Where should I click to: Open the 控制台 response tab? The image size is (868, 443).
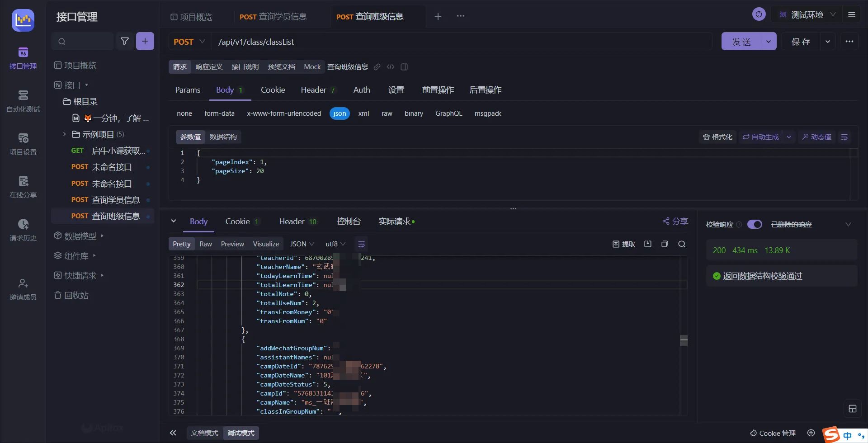click(348, 221)
